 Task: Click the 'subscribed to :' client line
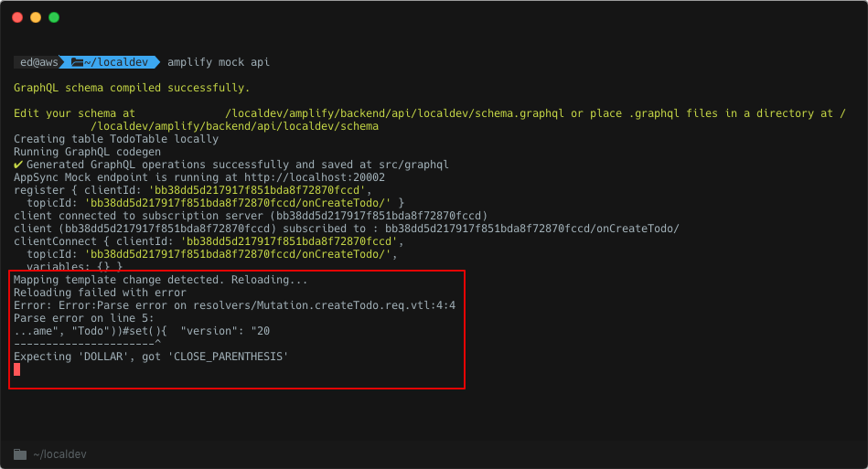click(347, 228)
